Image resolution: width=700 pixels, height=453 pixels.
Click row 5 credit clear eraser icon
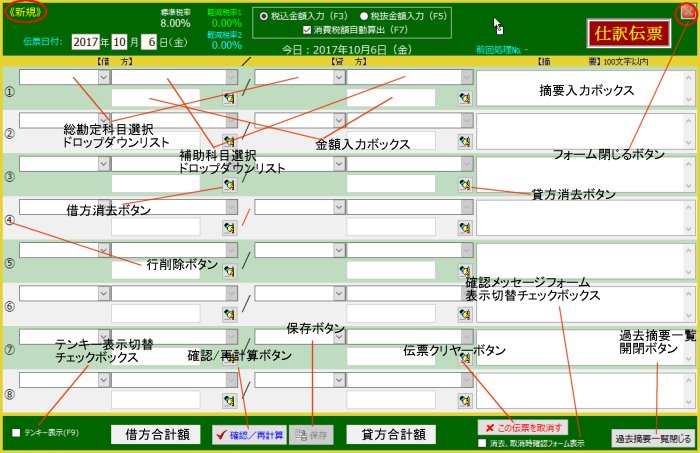point(464,271)
